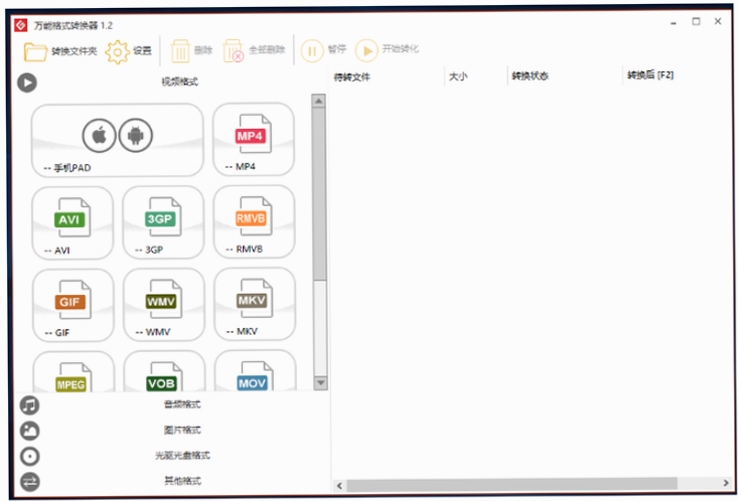This screenshot has height=501, width=738.
Task: Maximize the converter window
Action: point(696,22)
